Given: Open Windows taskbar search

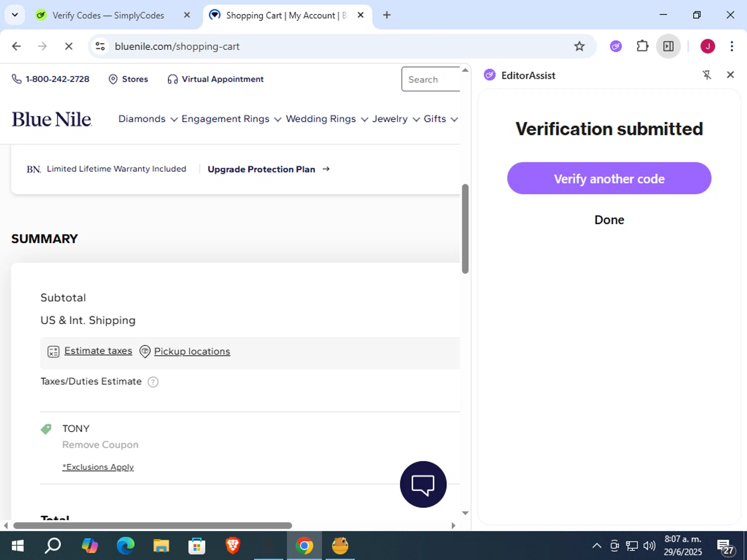Looking at the screenshot, I should pyautogui.click(x=53, y=546).
